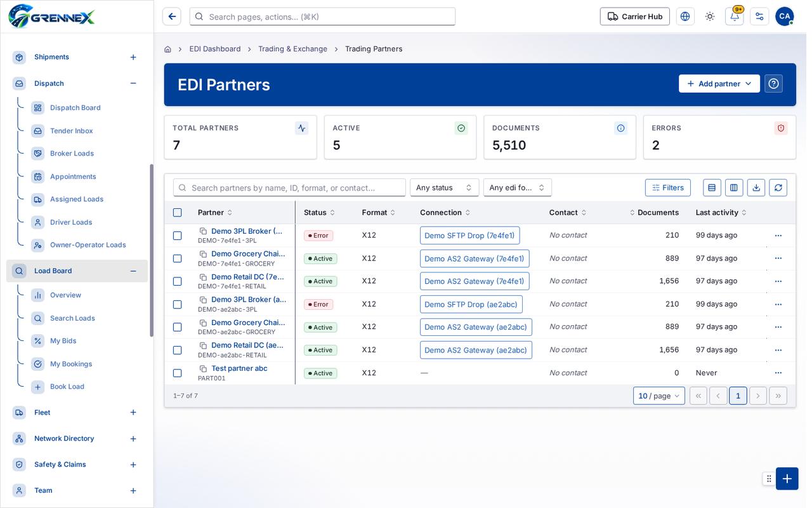Click the help question mark icon
The width and height of the screenshot is (812, 508).
(773, 84)
